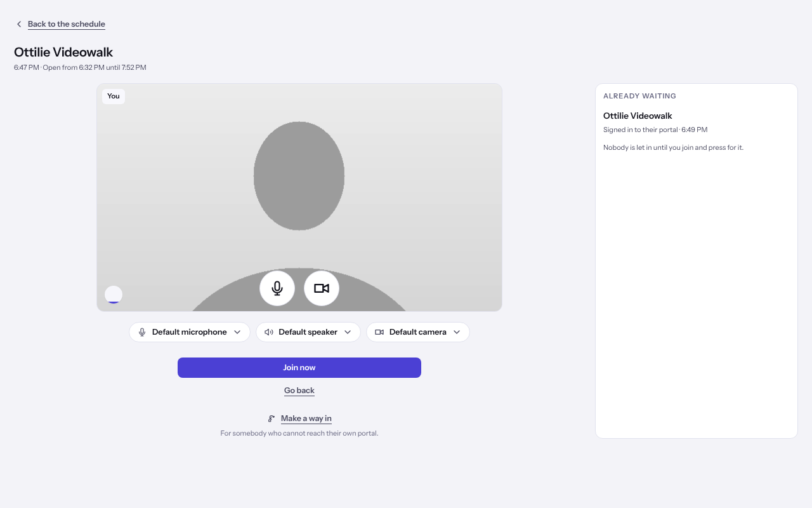Click the "Nobody is let in until you join" note

[x=673, y=147]
